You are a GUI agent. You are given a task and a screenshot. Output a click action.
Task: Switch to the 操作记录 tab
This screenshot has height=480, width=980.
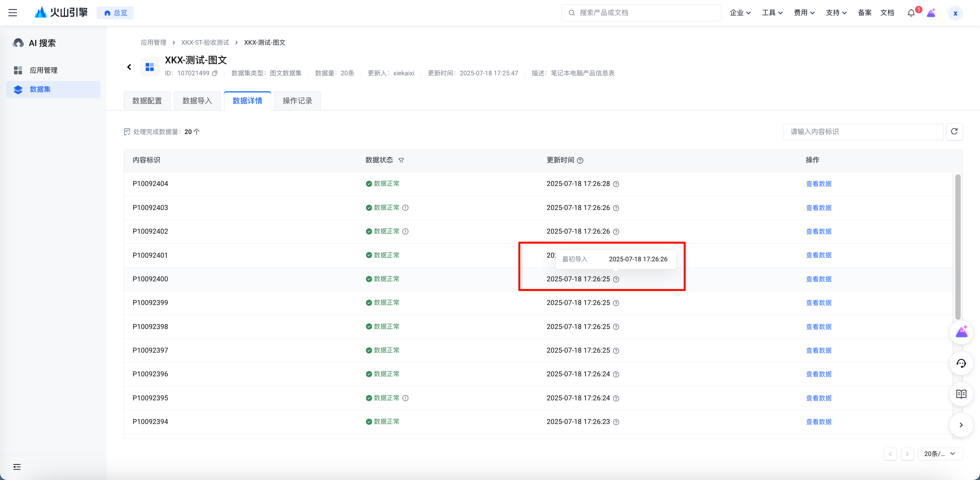tap(297, 101)
